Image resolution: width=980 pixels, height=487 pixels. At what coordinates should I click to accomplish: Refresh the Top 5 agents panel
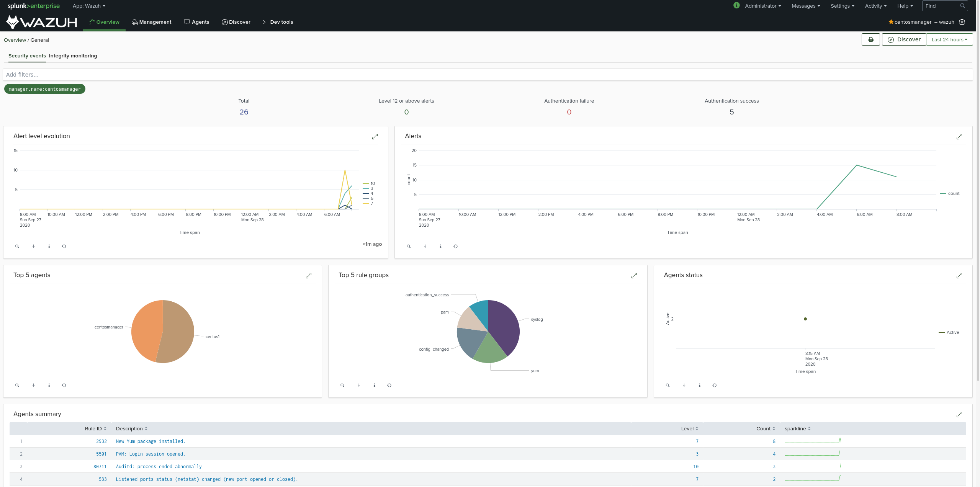click(64, 385)
